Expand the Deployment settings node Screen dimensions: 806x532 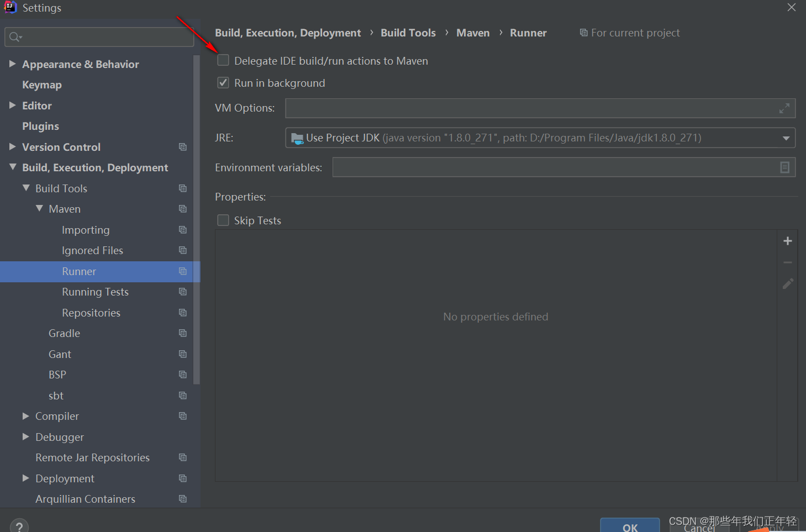tap(25, 478)
